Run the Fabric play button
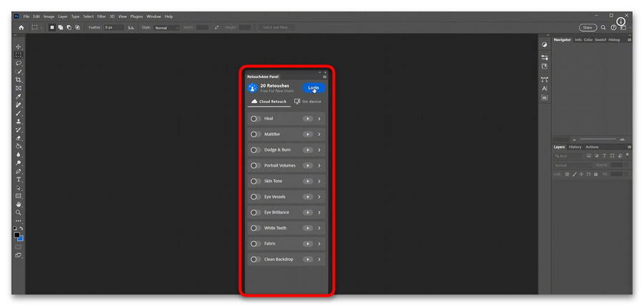Screen dimensions: 644x306 pyautogui.click(x=308, y=244)
